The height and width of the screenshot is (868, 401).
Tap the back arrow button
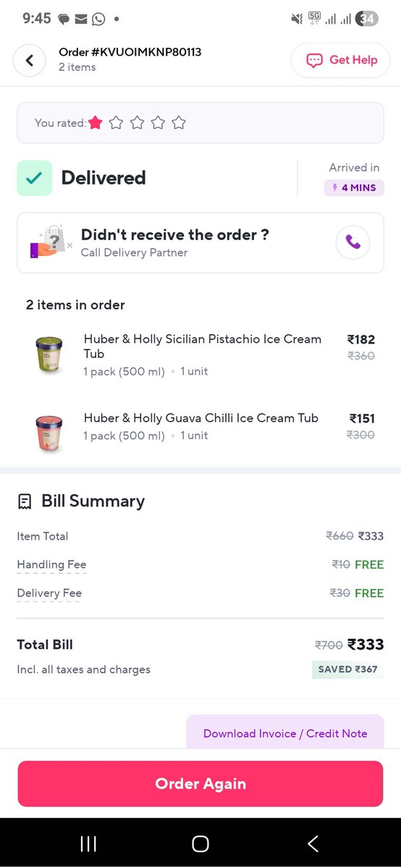[x=30, y=60]
